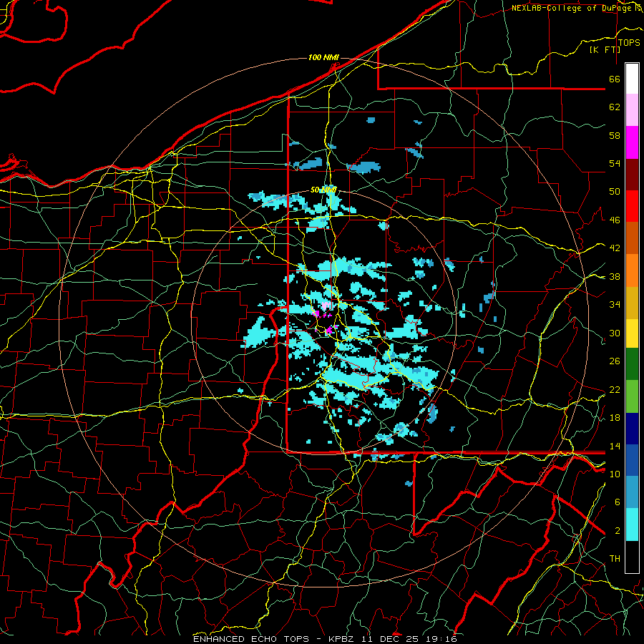The height and width of the screenshot is (644, 644).
Task: Click the "ENHANCED ECHO TOPS" caption text
Action: (x=251, y=639)
